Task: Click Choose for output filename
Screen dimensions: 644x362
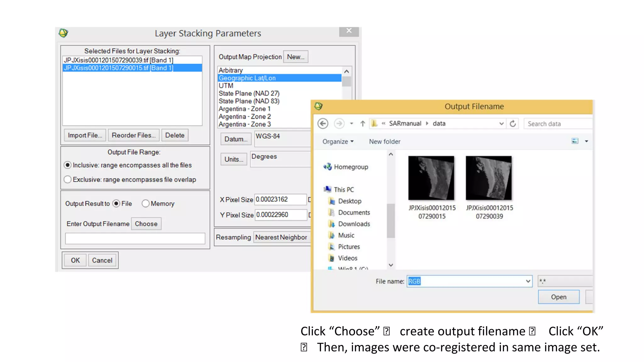Action: coord(146,224)
